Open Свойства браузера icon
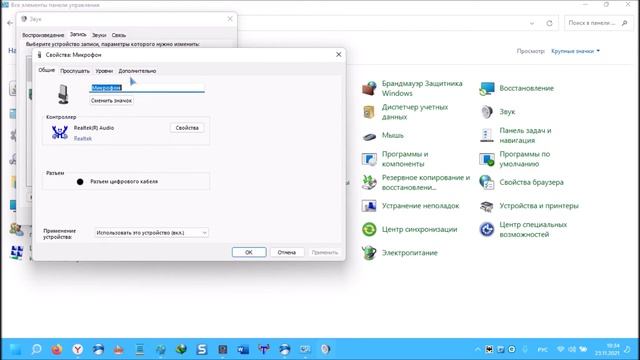 coord(487,182)
